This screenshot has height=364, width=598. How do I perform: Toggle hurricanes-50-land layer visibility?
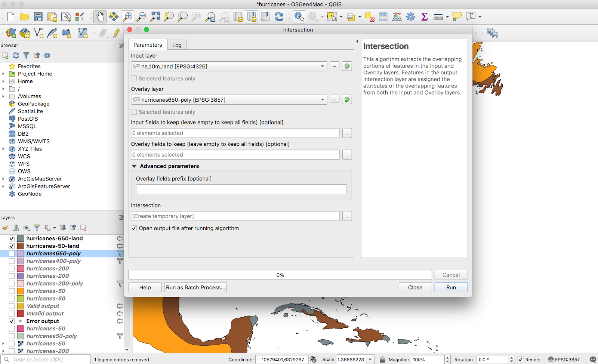click(12, 246)
